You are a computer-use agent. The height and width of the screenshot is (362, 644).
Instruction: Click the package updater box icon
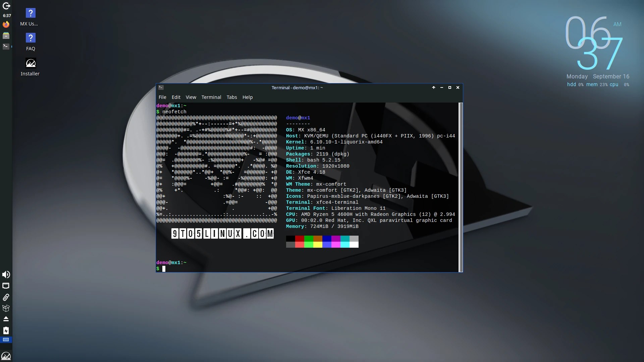(6, 308)
